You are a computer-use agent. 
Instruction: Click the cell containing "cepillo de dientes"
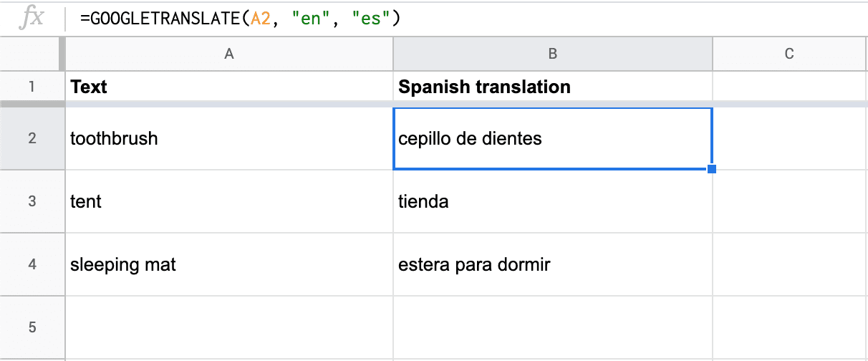click(553, 138)
